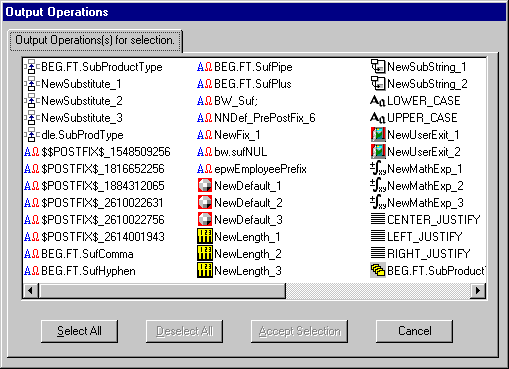This screenshot has height=369, width=509.
Task: Click the default-value icon beside NewDefault_3
Action: tap(205, 220)
